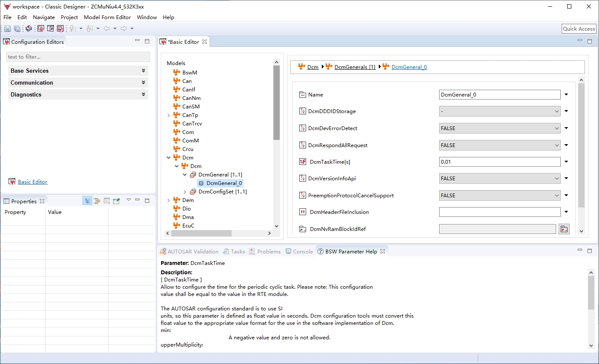The image size is (599, 364).
Task: Click the layered stack import icon in toolbar
Action: pyautogui.click(x=28, y=28)
